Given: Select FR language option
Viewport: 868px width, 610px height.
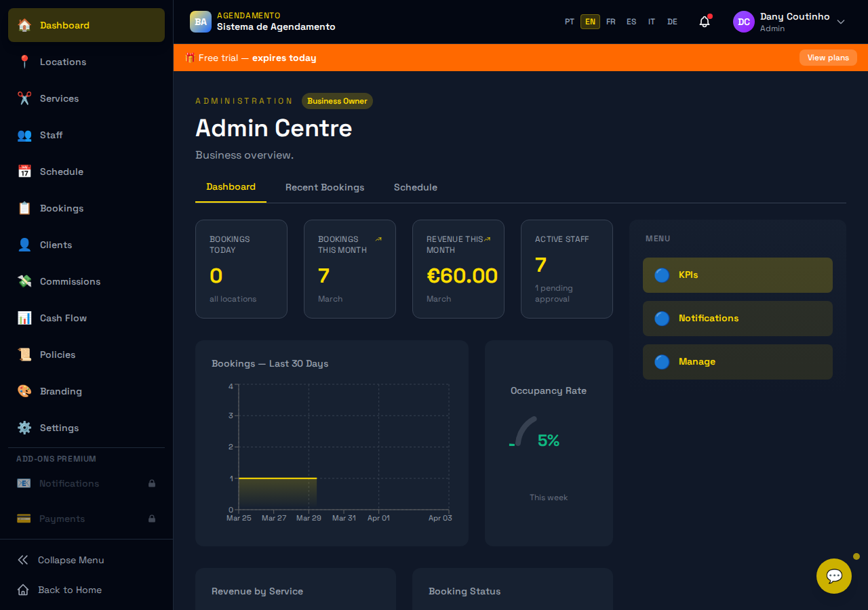Looking at the screenshot, I should pos(611,22).
